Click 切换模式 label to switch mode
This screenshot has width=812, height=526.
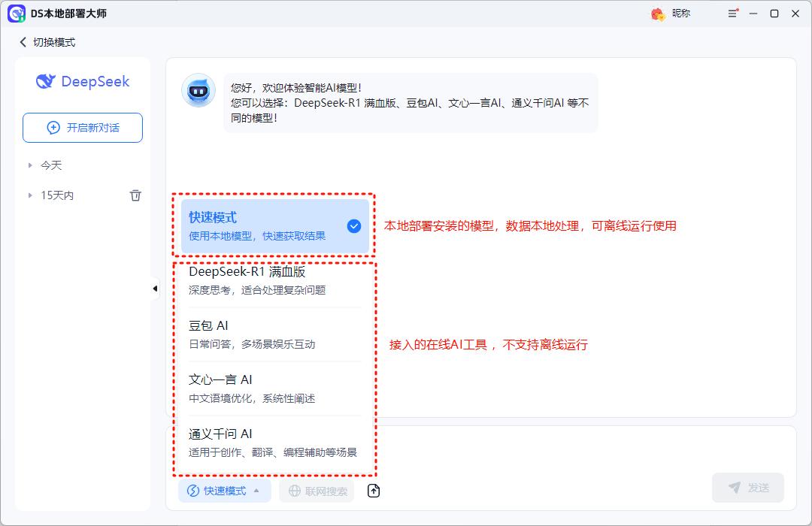54,42
